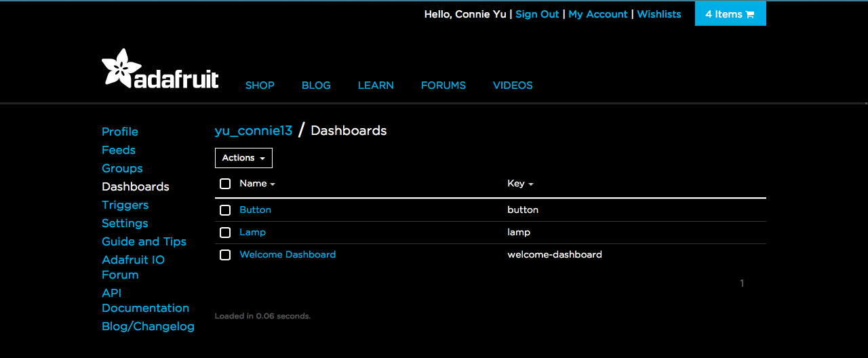This screenshot has height=358, width=868.
Task: Open the Welcome Dashboard link
Action: (288, 255)
